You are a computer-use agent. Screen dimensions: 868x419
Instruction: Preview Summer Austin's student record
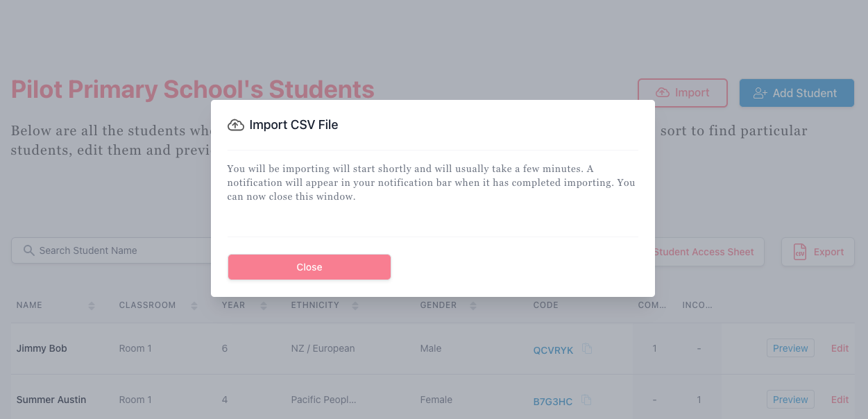tap(790, 400)
